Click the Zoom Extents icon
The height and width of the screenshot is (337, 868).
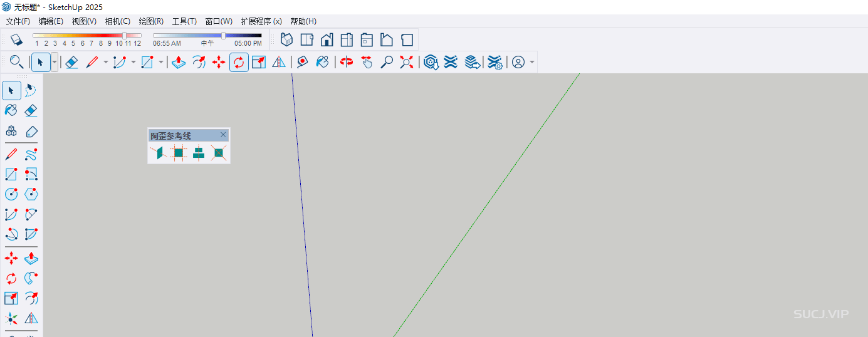[x=407, y=62]
